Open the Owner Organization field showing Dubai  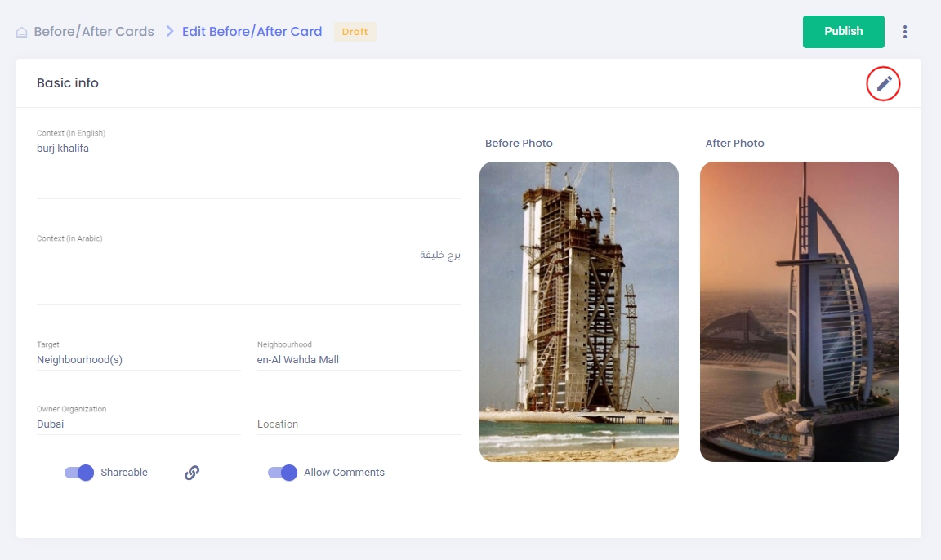(x=138, y=424)
